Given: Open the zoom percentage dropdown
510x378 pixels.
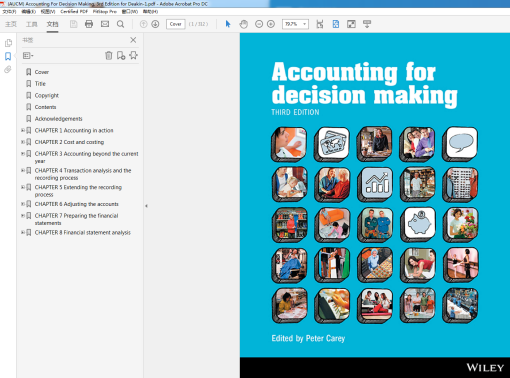Looking at the screenshot, I should (x=295, y=24).
